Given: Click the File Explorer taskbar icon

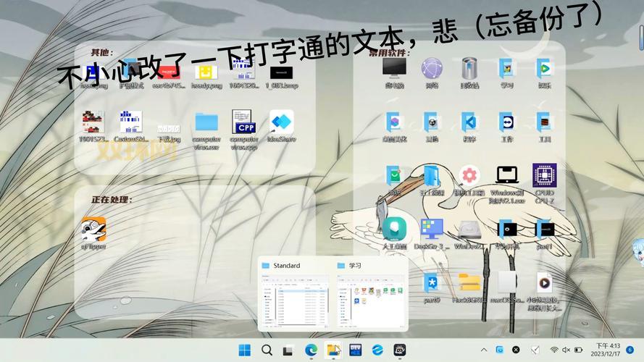Looking at the screenshot, I should click(x=333, y=350).
